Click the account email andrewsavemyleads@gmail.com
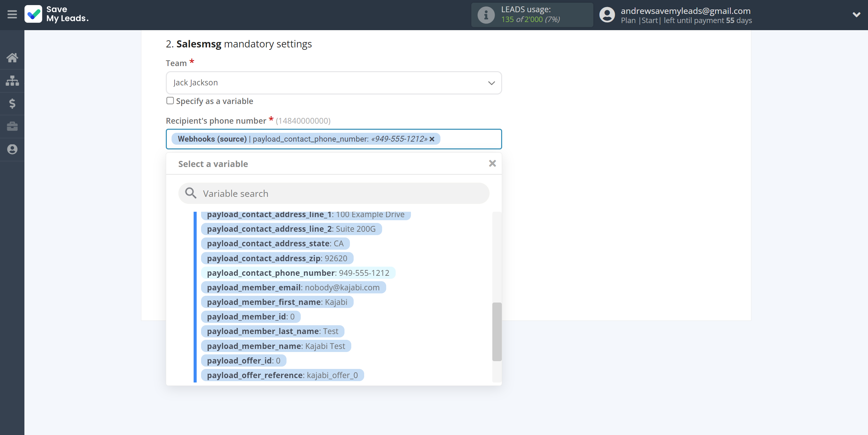Screen dimensions: 868x435 [x=686, y=11]
